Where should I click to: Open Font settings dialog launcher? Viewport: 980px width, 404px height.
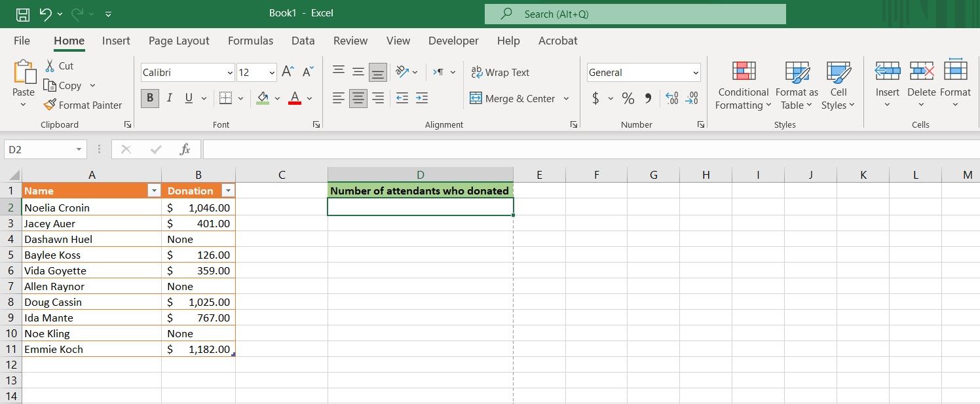pyautogui.click(x=316, y=124)
